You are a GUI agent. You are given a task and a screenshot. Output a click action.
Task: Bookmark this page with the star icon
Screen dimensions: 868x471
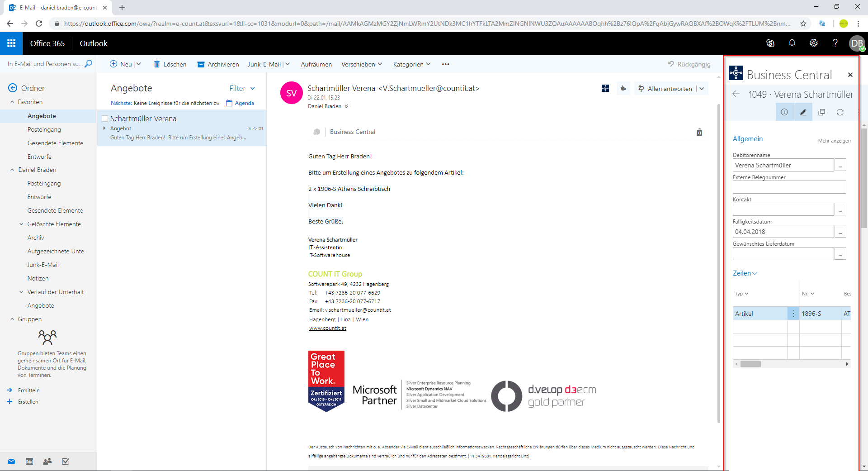[x=803, y=24]
